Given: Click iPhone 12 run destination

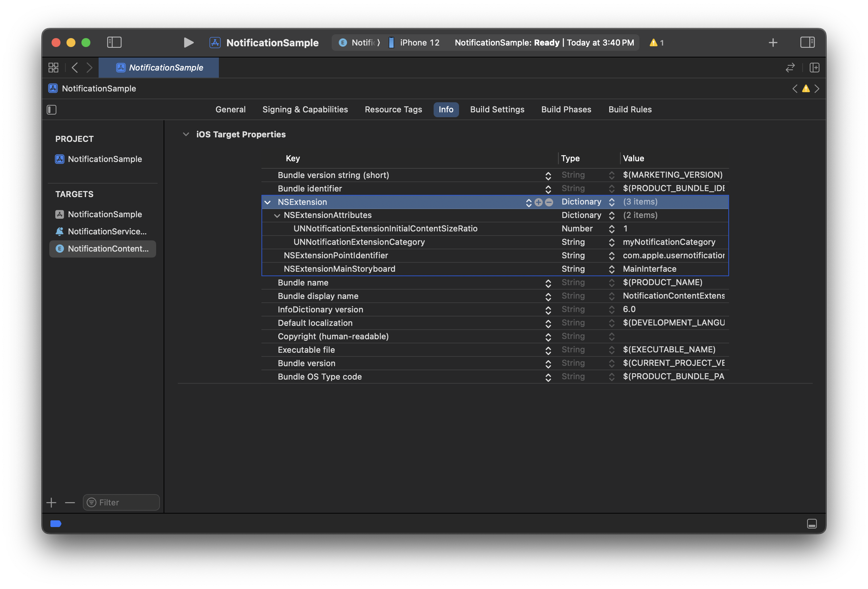Looking at the screenshot, I should (x=419, y=43).
